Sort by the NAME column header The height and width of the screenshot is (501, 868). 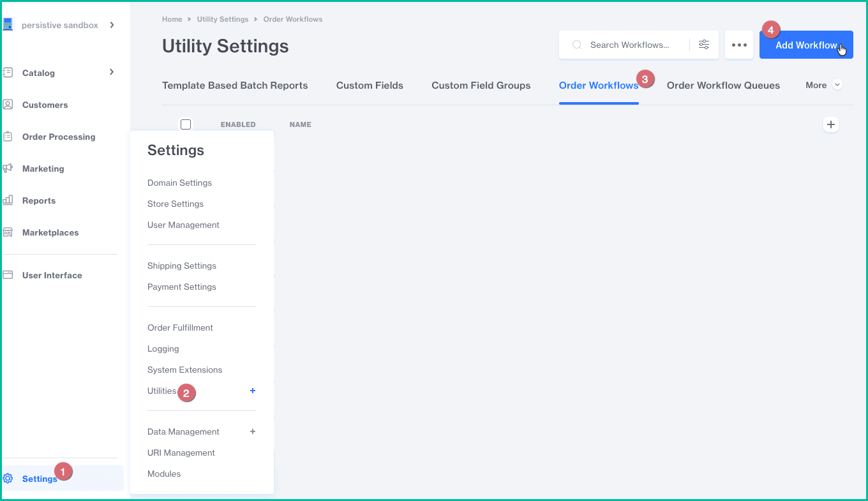point(300,124)
